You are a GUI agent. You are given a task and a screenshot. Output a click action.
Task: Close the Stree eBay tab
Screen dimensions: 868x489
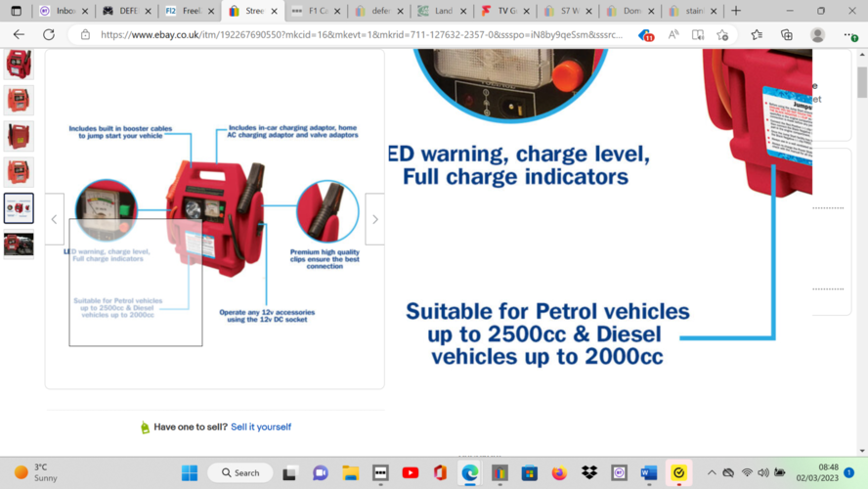click(274, 11)
